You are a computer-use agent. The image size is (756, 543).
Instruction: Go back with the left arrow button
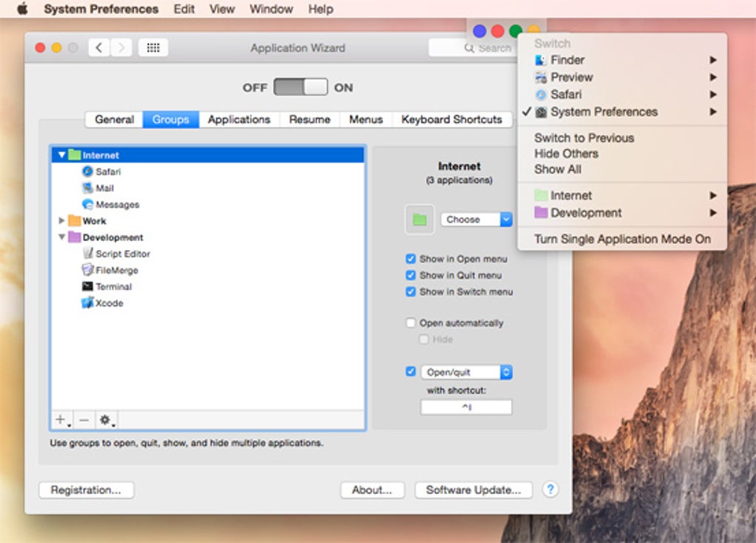(x=99, y=47)
